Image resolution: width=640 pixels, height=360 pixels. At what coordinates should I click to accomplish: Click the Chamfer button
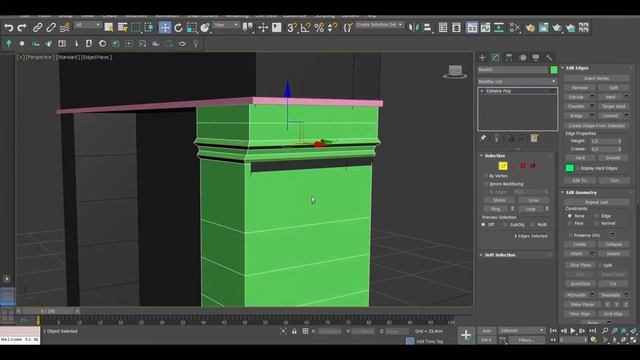pos(576,107)
